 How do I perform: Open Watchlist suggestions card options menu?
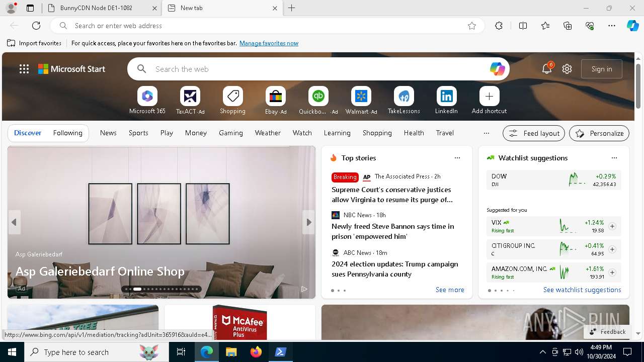tap(614, 158)
